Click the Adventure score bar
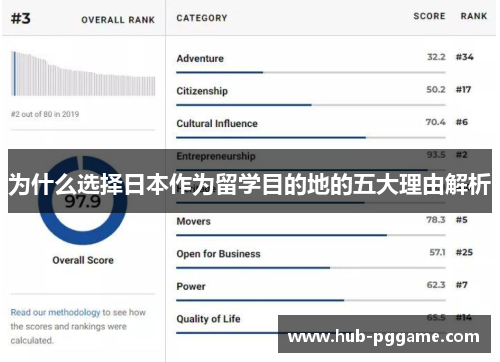The width and height of the screenshot is (500, 362). [311, 72]
